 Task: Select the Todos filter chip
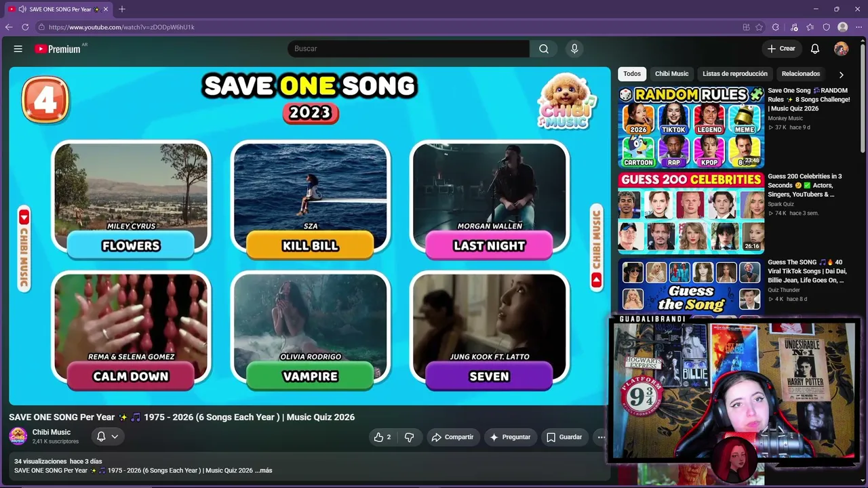pos(632,74)
